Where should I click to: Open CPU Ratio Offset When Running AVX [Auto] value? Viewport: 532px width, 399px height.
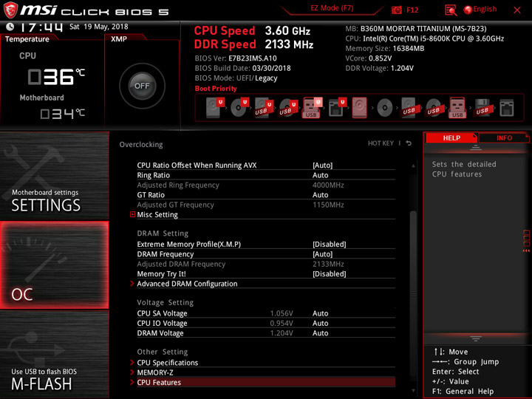click(x=322, y=166)
